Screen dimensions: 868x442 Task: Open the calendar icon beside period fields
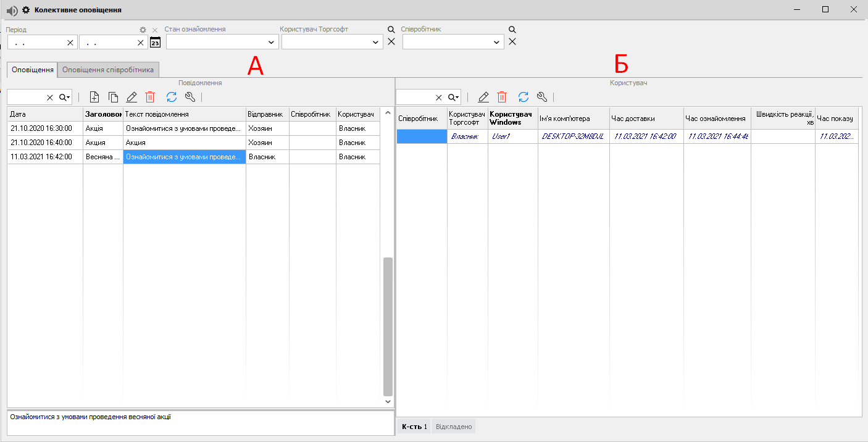pyautogui.click(x=155, y=42)
